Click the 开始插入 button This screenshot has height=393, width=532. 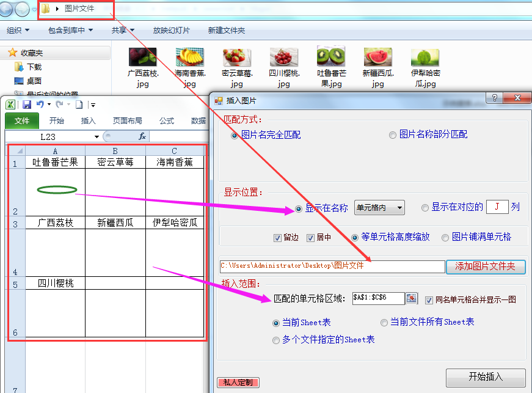pyautogui.click(x=485, y=377)
